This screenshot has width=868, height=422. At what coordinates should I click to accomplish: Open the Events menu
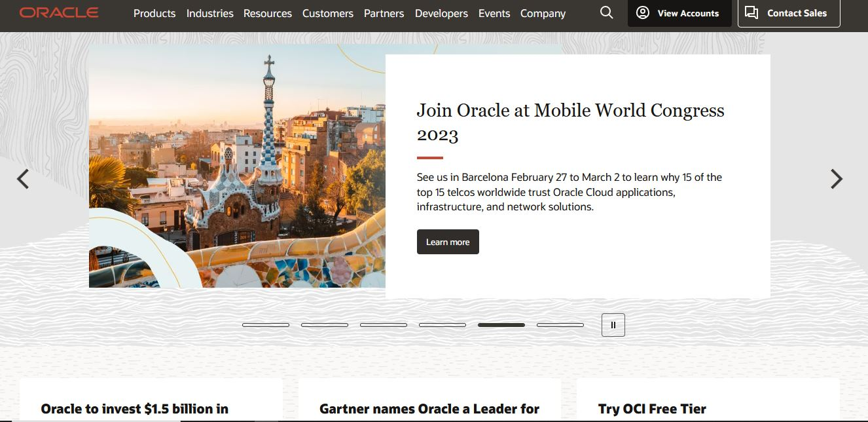tap(494, 13)
